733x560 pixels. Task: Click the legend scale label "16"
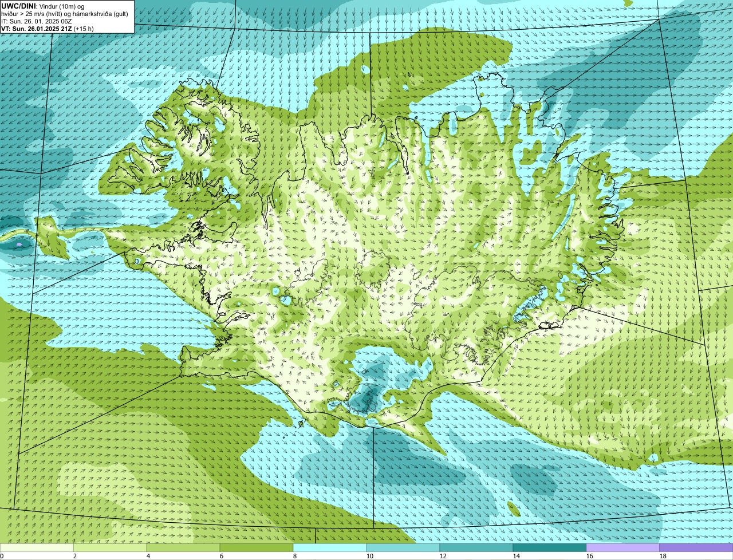(x=590, y=556)
